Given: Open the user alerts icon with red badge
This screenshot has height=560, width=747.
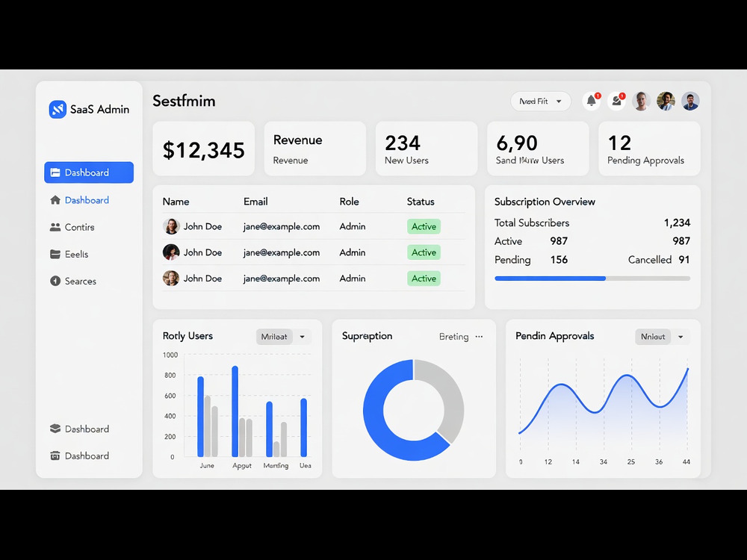Looking at the screenshot, I should point(616,101).
